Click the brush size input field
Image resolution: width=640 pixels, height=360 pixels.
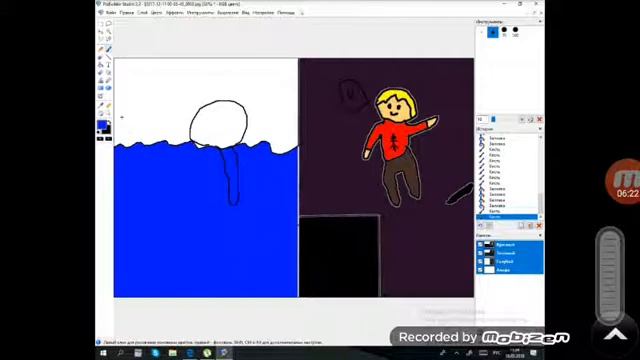pos(482,119)
